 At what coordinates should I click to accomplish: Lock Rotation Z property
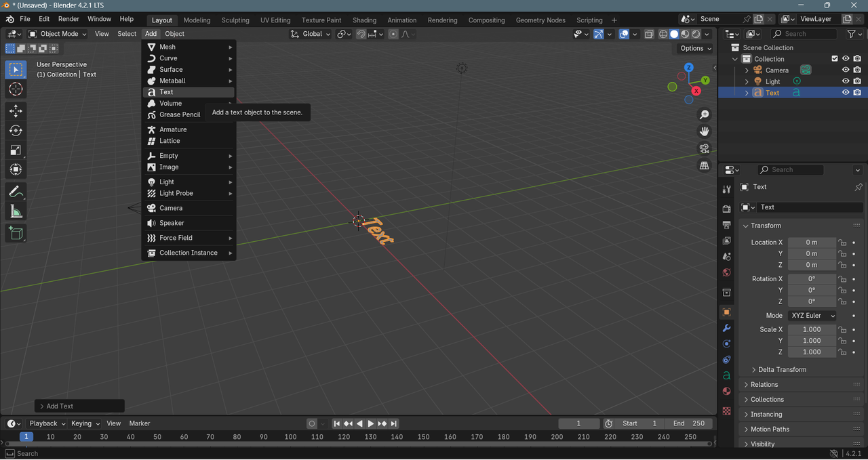(x=842, y=301)
